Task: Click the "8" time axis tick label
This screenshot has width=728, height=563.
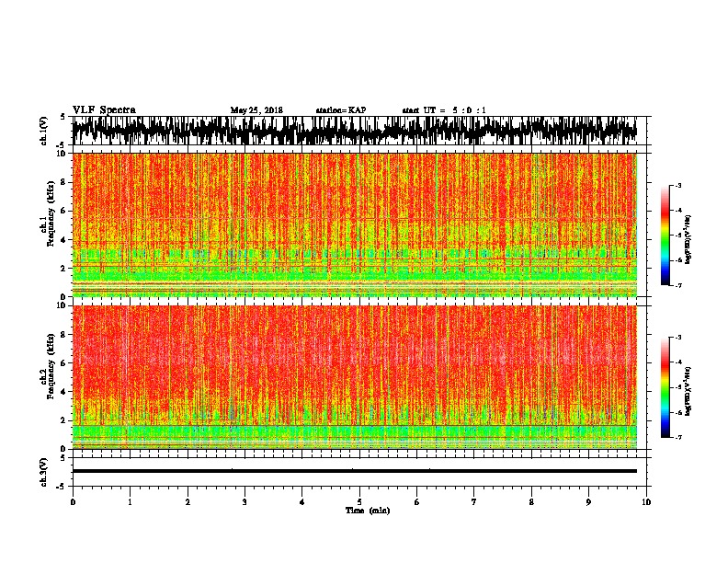Action: pos(531,502)
